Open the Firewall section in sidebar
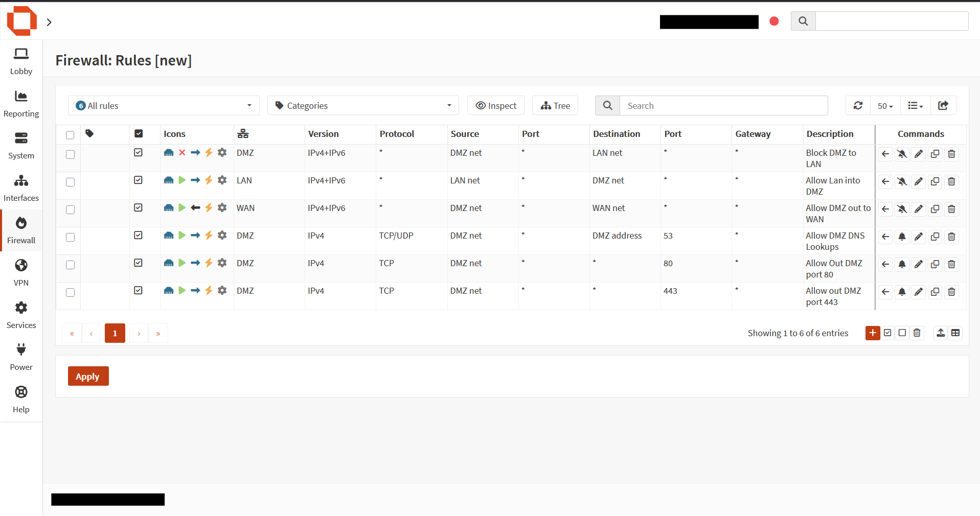 click(x=21, y=230)
